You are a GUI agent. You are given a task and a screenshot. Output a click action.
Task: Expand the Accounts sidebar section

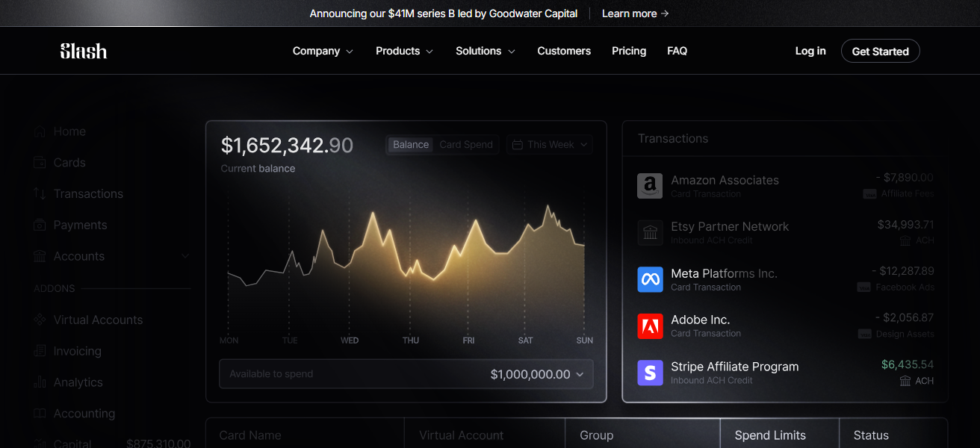click(185, 256)
